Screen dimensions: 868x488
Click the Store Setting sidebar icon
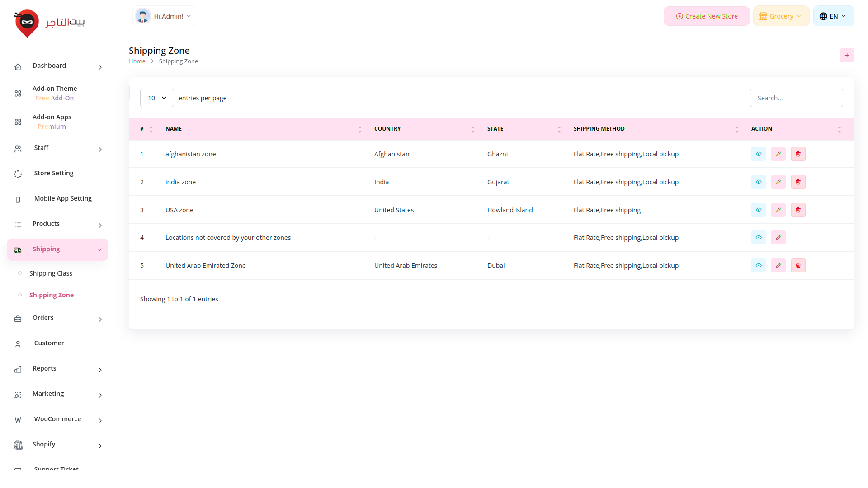[18, 174]
